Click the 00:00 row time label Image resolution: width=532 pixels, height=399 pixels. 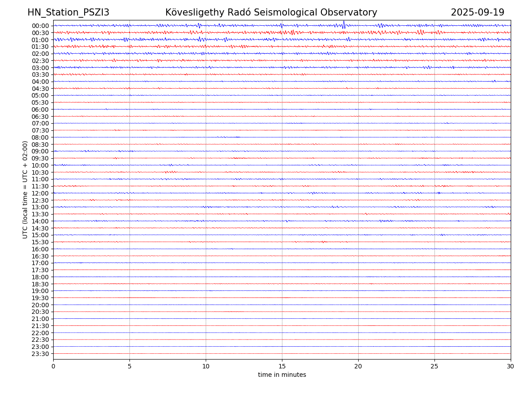[x=40, y=26]
